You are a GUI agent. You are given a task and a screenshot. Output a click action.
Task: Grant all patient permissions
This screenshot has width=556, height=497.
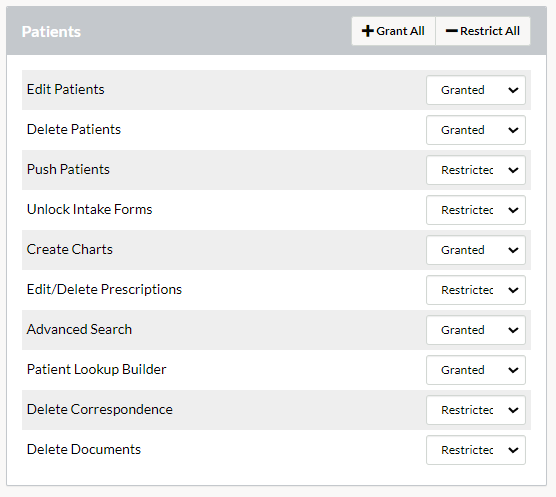(x=393, y=31)
